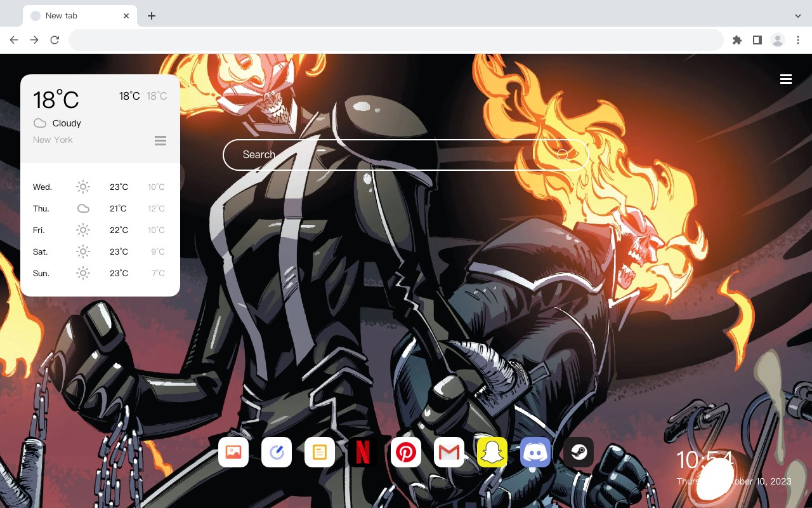Click the Cloudy condition label
812x508 pixels.
[67, 123]
